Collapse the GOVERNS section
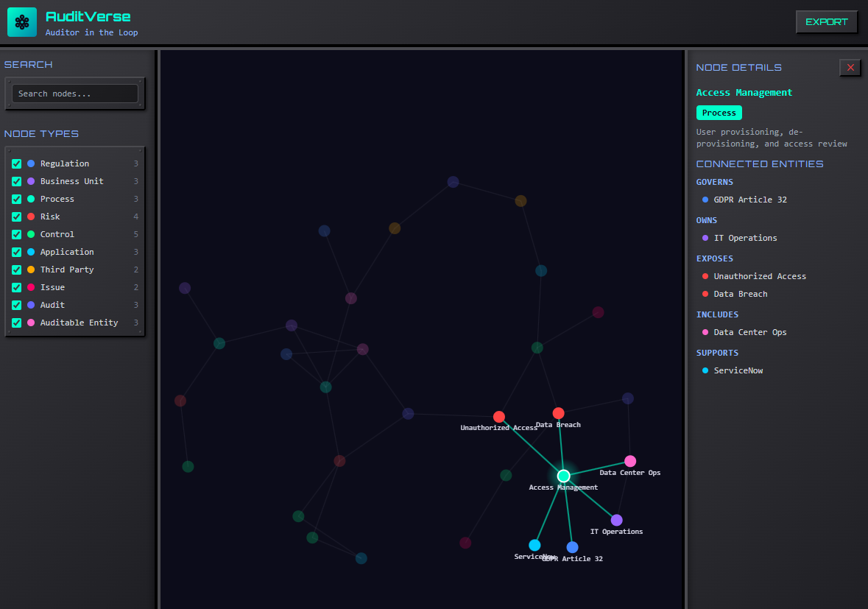Image resolution: width=868 pixels, height=609 pixels. [714, 182]
